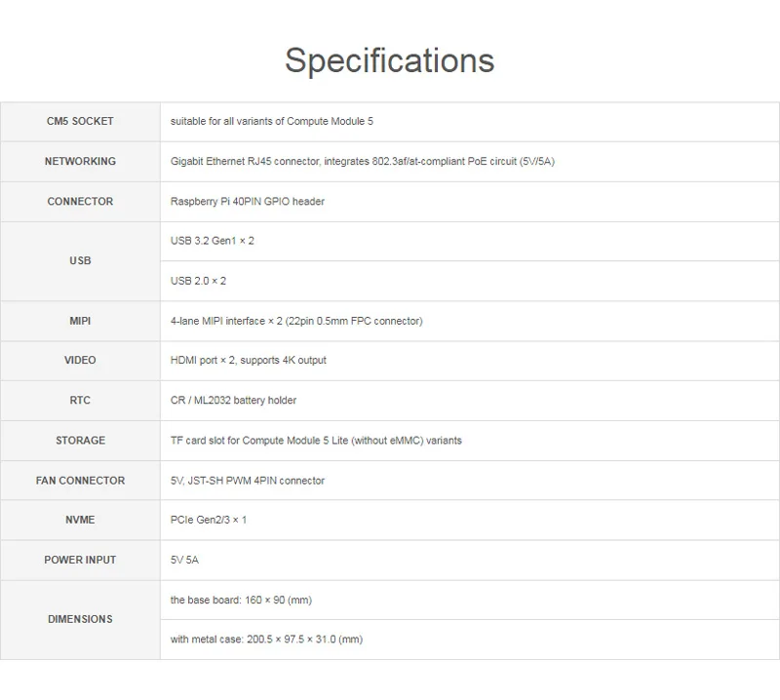Select the VIDEO row label
The width and height of the screenshot is (780, 700).
80,361
